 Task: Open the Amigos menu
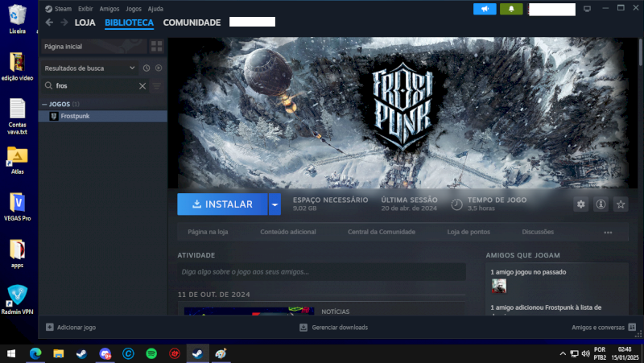pos(109,8)
